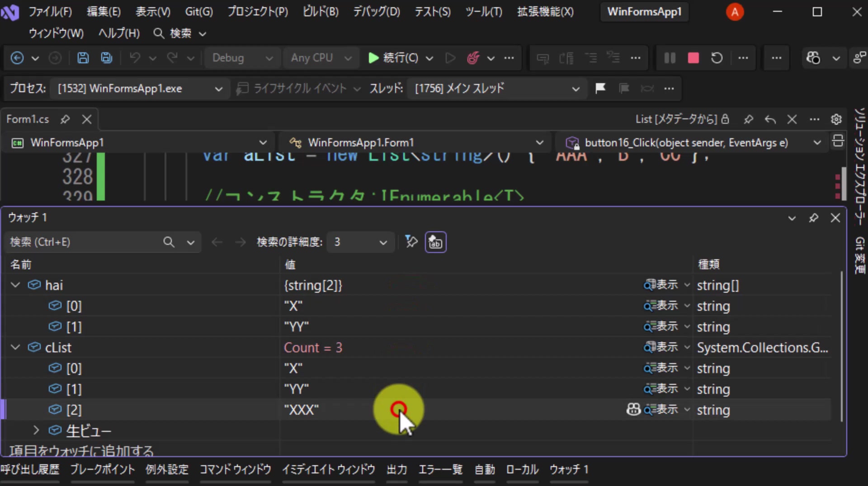Click the 検索 search box in menu bar
Viewport: 868px width, 486px height.
click(x=180, y=33)
